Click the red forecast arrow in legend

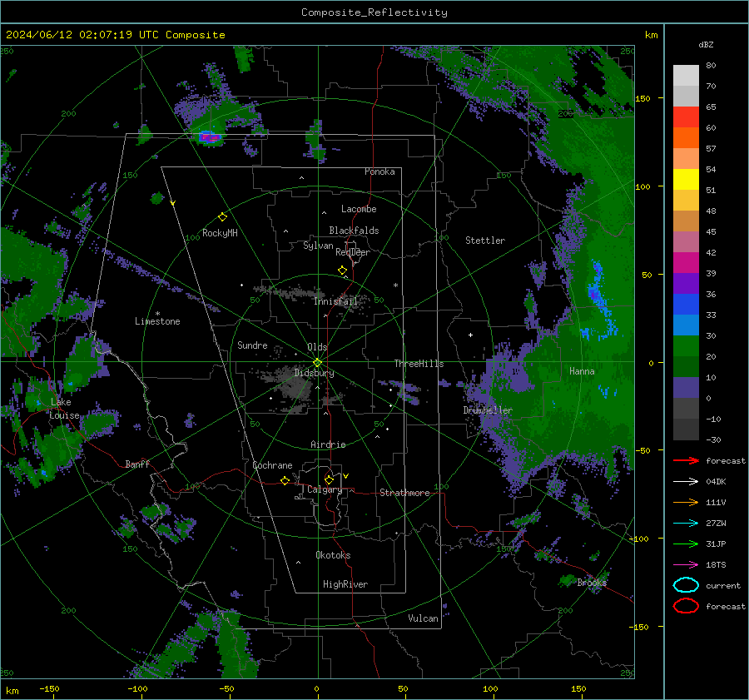[686, 460]
